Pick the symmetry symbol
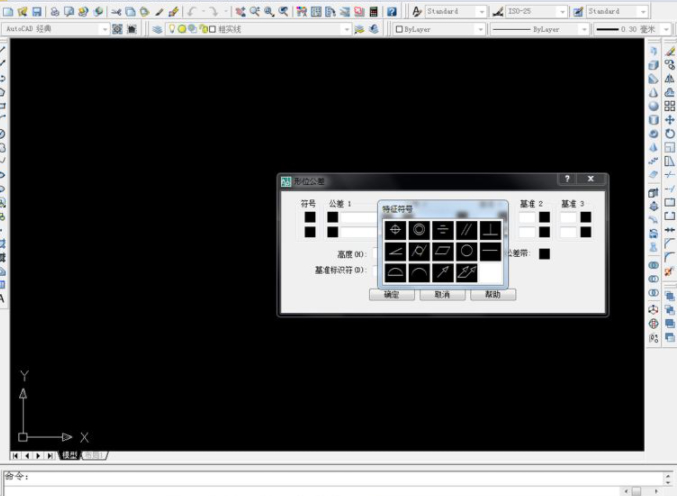 tap(443, 230)
